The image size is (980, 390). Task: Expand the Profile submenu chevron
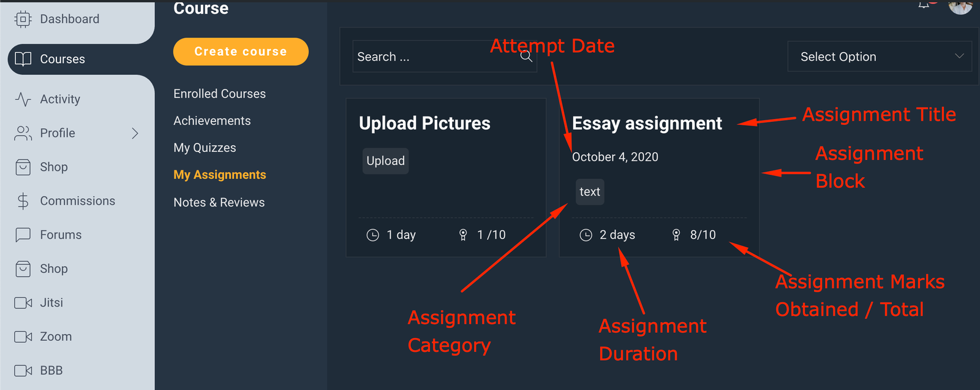[x=135, y=133]
